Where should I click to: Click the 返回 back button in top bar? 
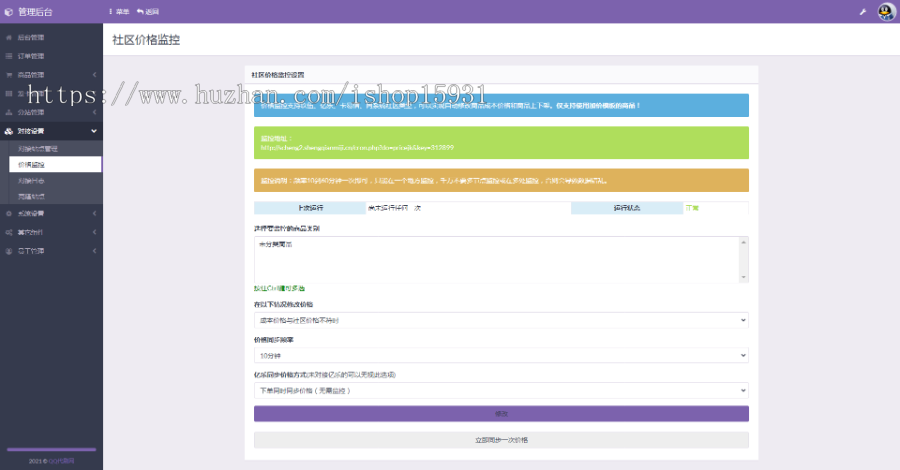pos(148,12)
